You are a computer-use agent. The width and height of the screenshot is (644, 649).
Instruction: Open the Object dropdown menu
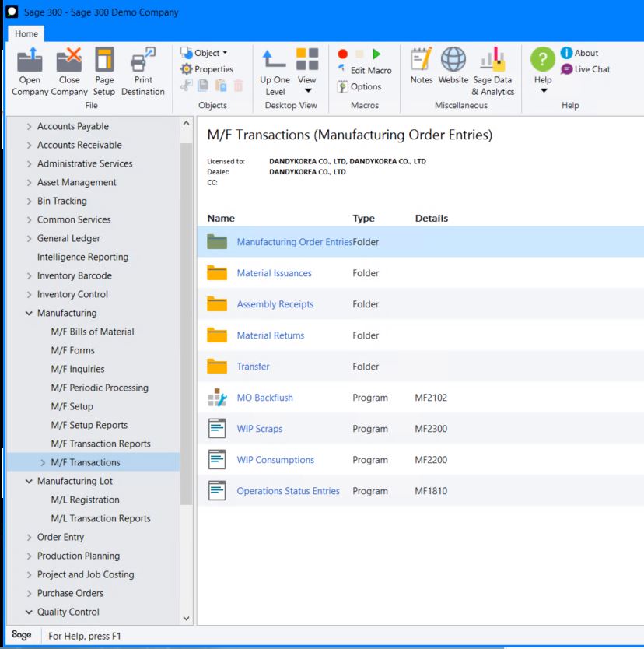[205, 53]
